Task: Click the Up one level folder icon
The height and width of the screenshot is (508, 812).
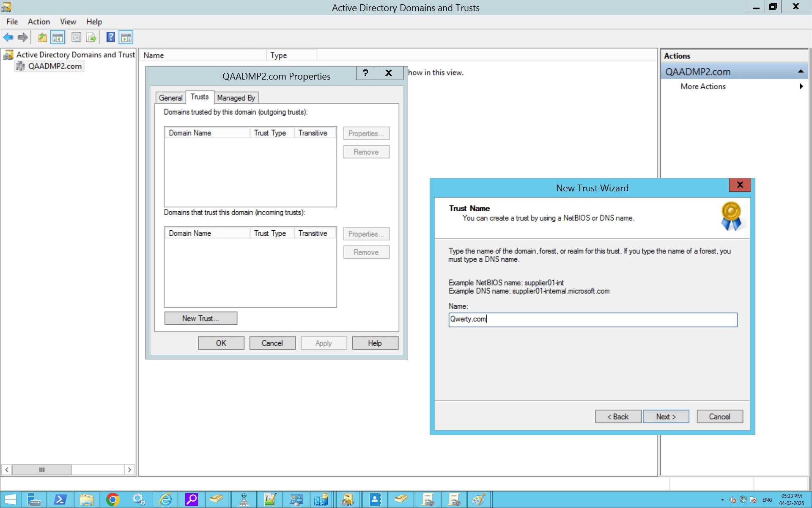Action: pos(42,37)
